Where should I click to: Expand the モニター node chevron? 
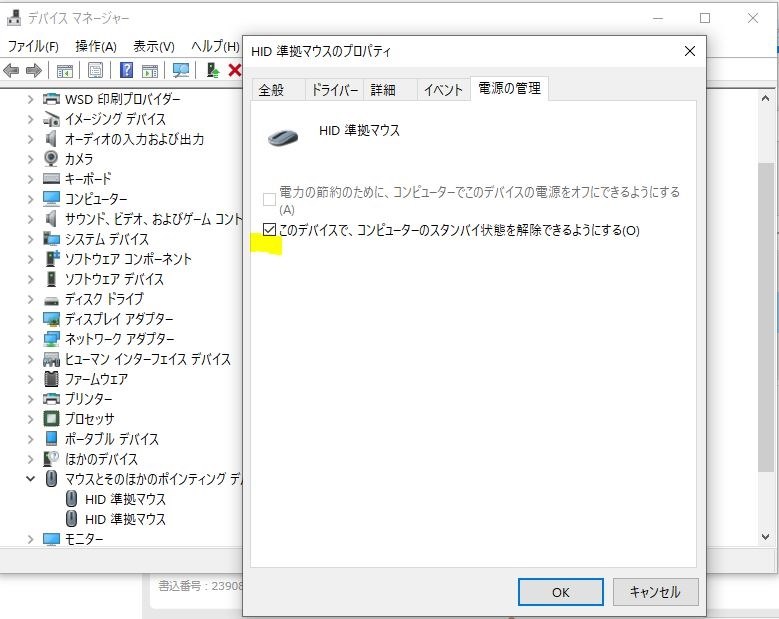point(30,539)
